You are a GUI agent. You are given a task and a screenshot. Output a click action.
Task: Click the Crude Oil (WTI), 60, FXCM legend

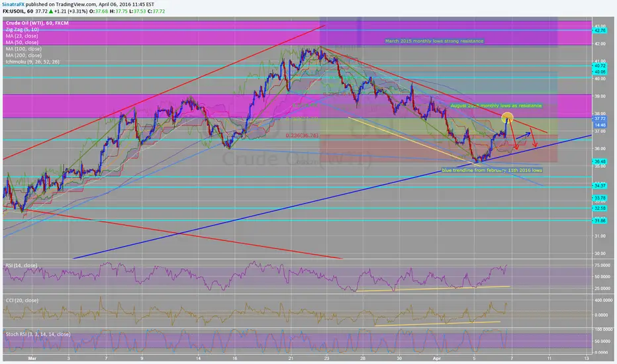click(37, 23)
